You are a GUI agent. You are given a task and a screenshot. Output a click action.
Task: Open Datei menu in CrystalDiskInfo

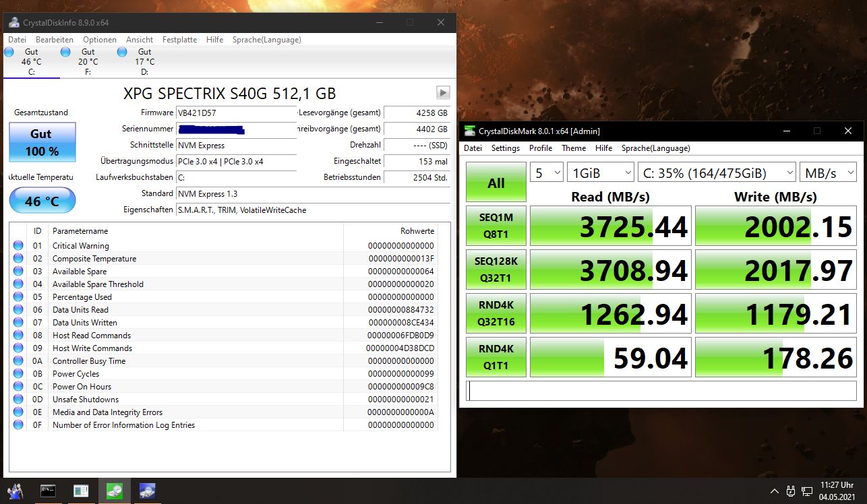point(17,40)
